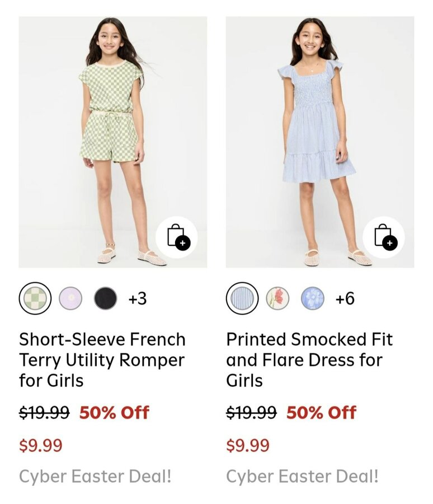This screenshot has height=504, width=433.
Task: Pick the blue flower print dress swatch
Action: tap(313, 298)
